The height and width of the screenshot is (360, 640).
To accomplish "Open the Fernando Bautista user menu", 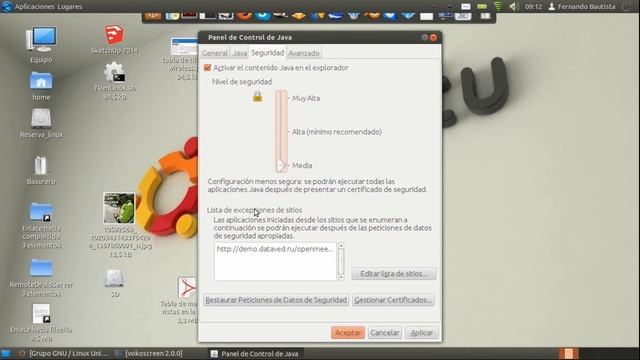I will (x=582, y=7).
